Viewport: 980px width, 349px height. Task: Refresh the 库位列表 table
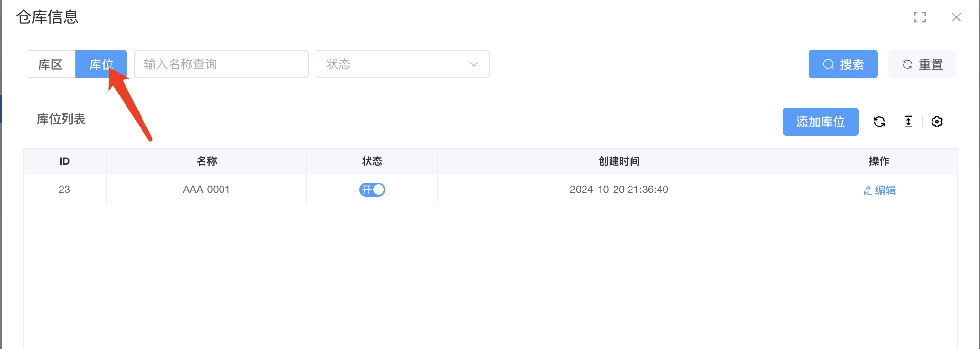pos(879,122)
